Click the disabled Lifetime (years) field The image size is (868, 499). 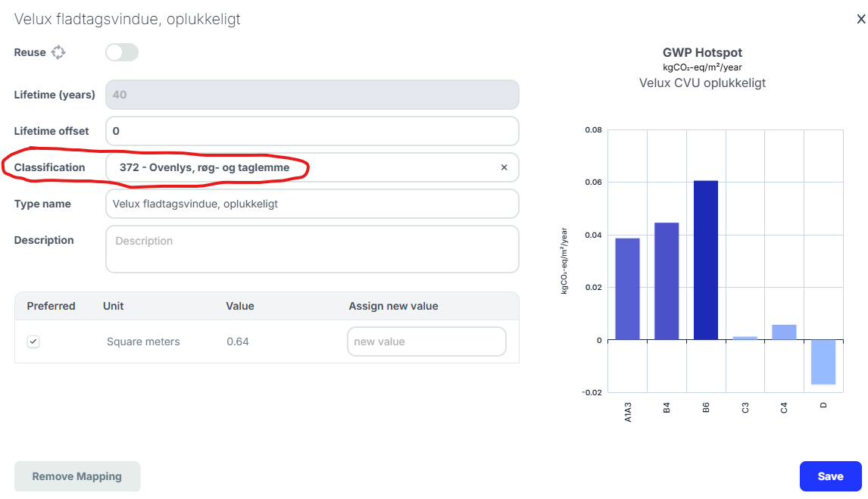[x=312, y=95]
